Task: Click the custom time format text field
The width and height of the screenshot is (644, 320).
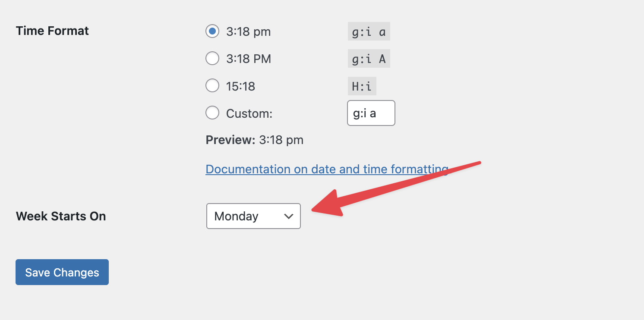Action: pyautogui.click(x=371, y=113)
